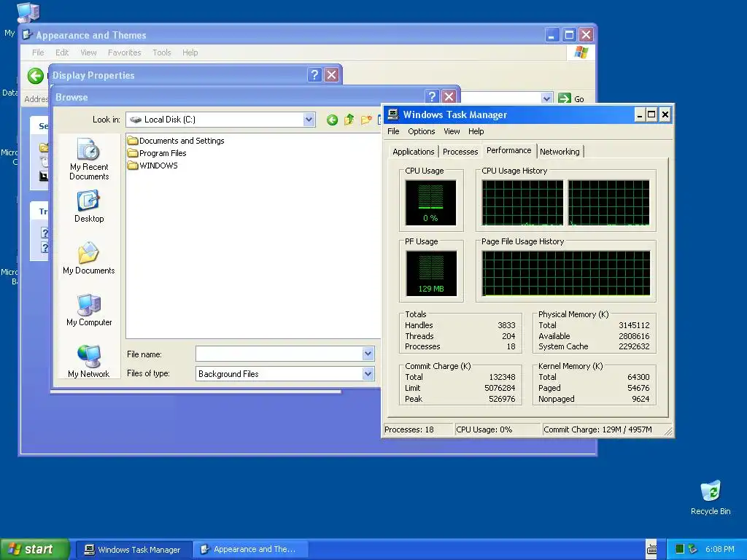Click the Page File Usage History graph
Screen dimensions: 747x560
pyautogui.click(x=566, y=273)
